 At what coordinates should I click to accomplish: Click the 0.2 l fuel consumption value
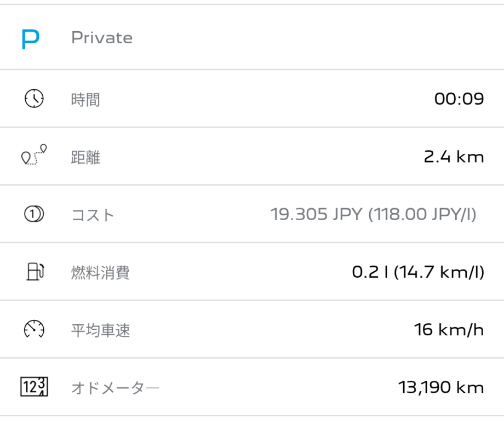click(x=418, y=272)
